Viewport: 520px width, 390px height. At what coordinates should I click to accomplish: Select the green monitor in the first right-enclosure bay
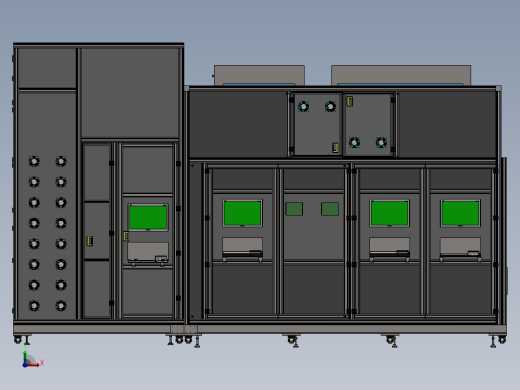click(x=242, y=213)
